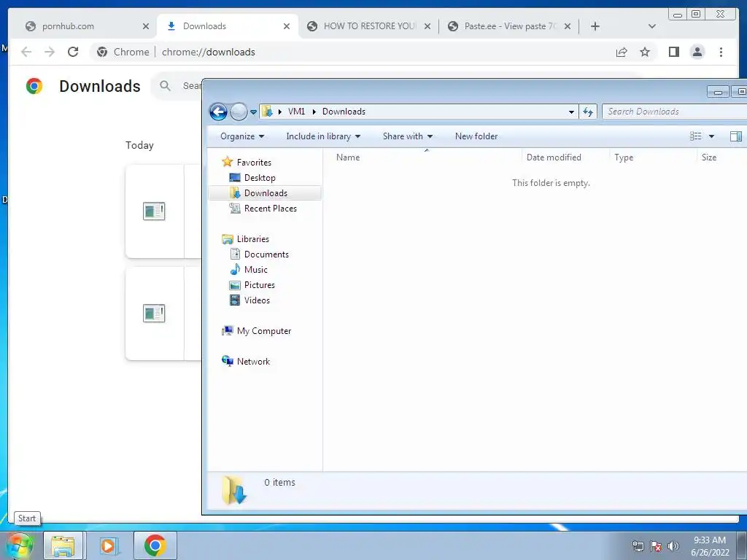This screenshot has height=560, width=747.
Task: Open the Organize menu
Action: [x=242, y=136]
